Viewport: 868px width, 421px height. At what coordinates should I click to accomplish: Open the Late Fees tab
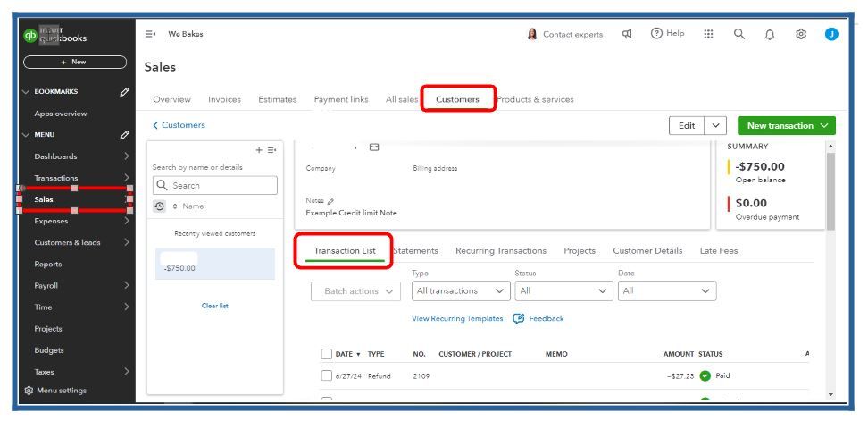(719, 251)
